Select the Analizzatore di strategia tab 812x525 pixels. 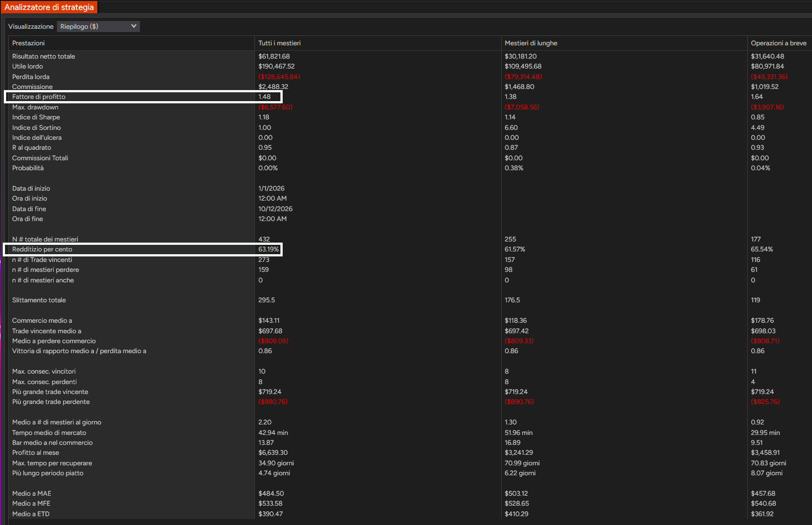(49, 7)
